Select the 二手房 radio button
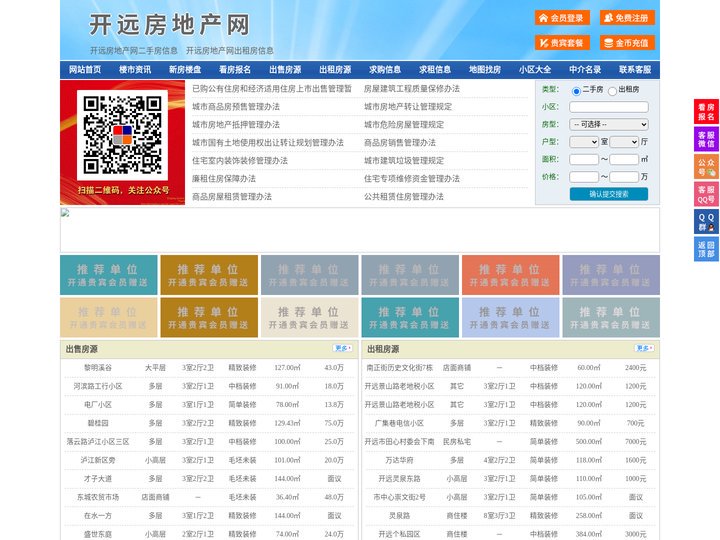The height and width of the screenshot is (540, 720). 576,91
